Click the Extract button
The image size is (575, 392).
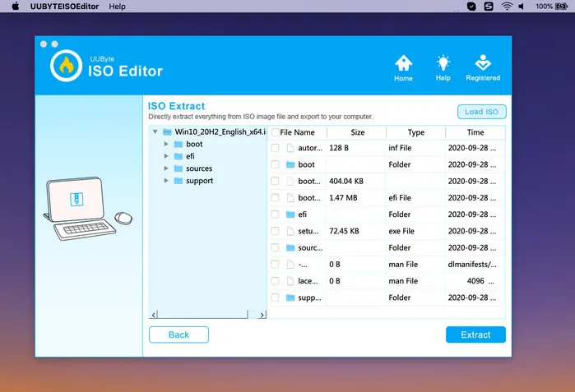click(x=475, y=334)
